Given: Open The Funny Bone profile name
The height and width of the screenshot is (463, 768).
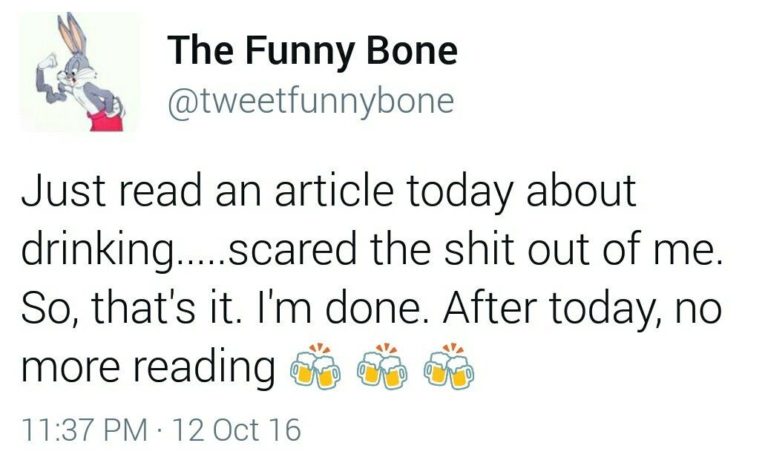Looking at the screenshot, I should tap(311, 50).
